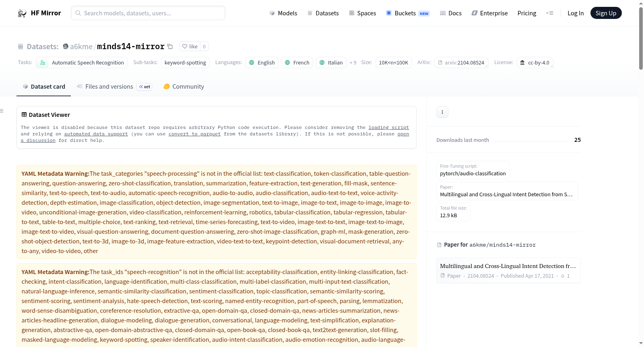Click the like button
Viewport: 644px width, 347px height.
(190, 46)
